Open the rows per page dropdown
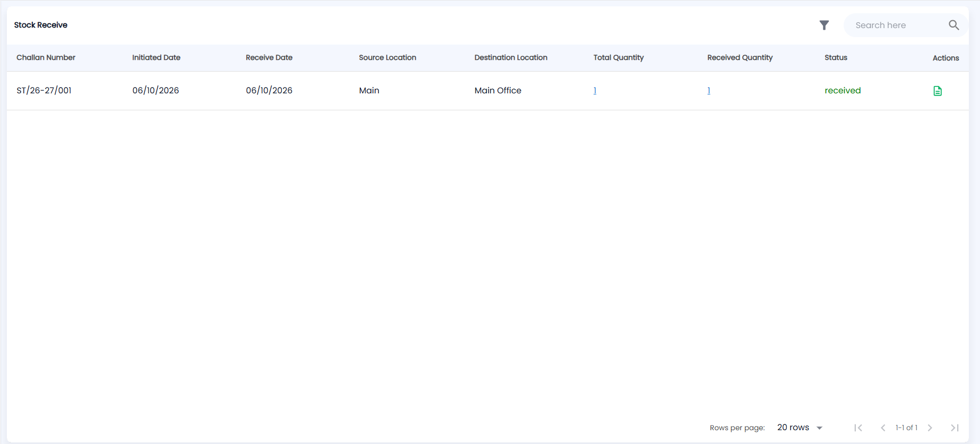980x444 pixels. click(x=800, y=428)
